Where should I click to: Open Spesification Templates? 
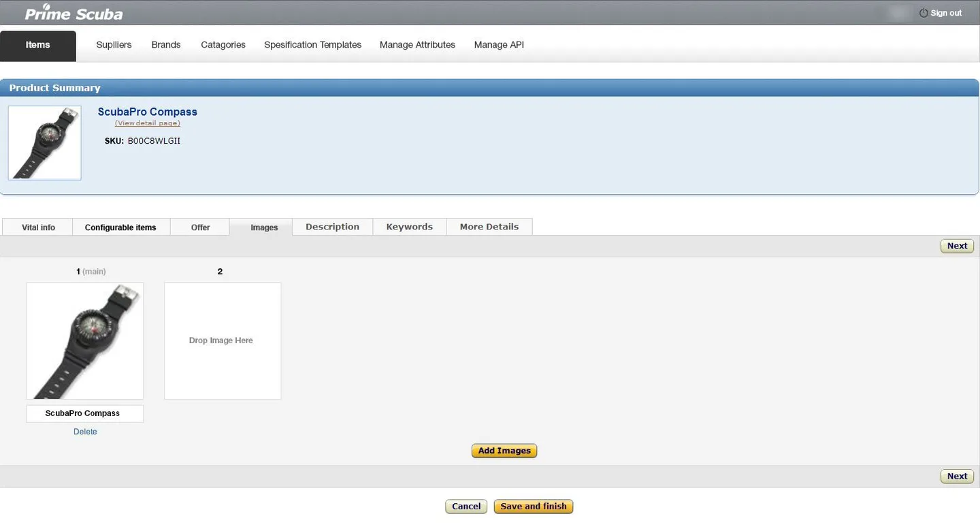[312, 45]
